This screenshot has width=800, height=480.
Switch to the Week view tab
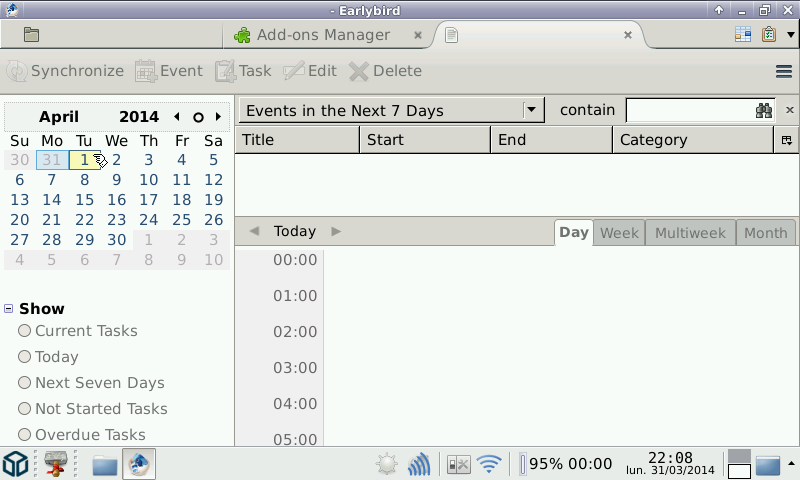tap(619, 233)
